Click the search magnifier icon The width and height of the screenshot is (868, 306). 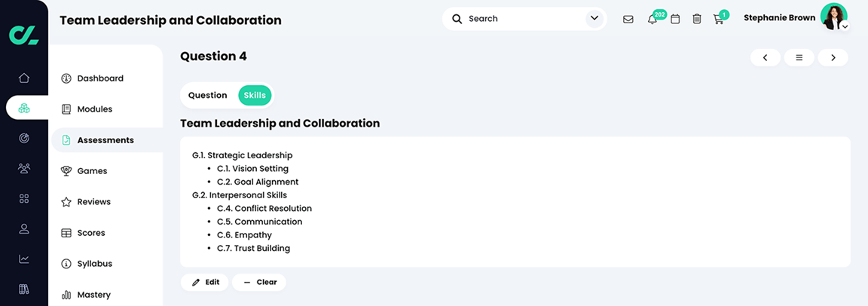coord(457,19)
